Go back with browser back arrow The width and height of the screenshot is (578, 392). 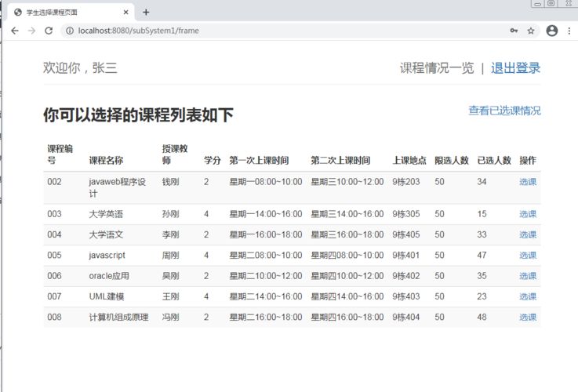[x=15, y=31]
